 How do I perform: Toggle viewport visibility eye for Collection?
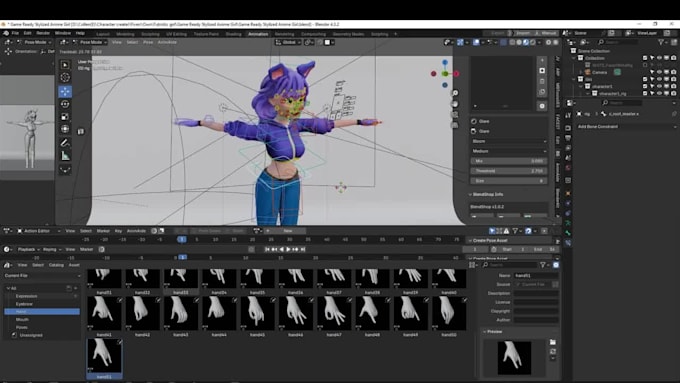pyautogui.click(x=659, y=58)
